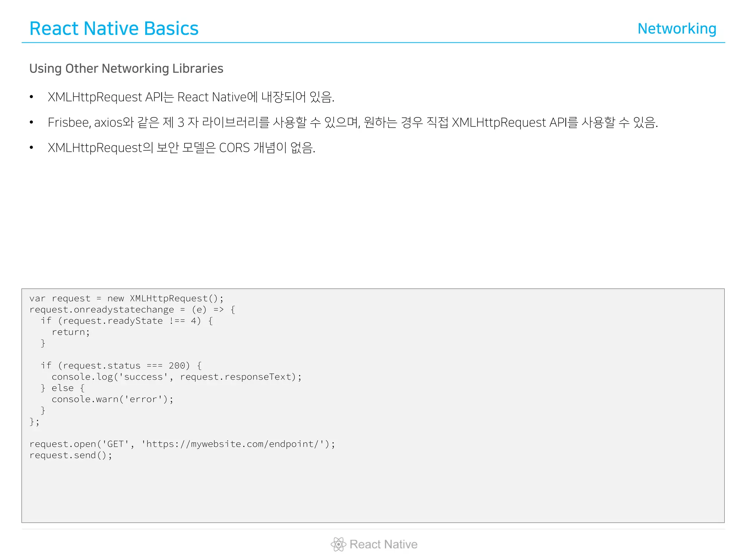Click the 'request.send();' code line
Image resolution: width=747 pixels, height=560 pixels.
[71, 455]
